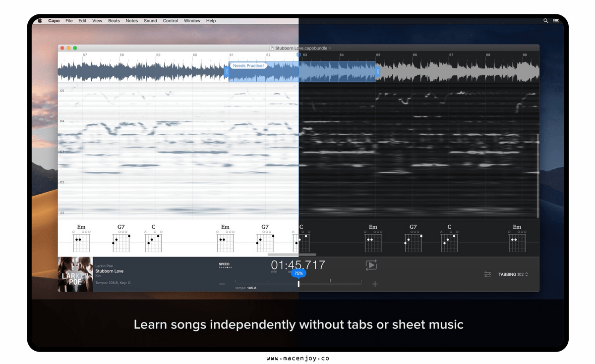
Task: Click the "tempo: 105.8" readout below the slider
Action: (246, 288)
